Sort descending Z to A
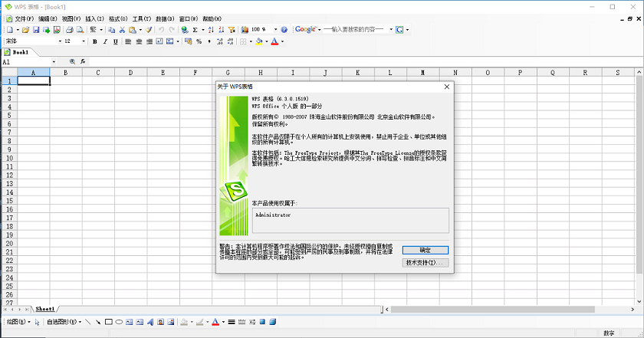 point(221,30)
